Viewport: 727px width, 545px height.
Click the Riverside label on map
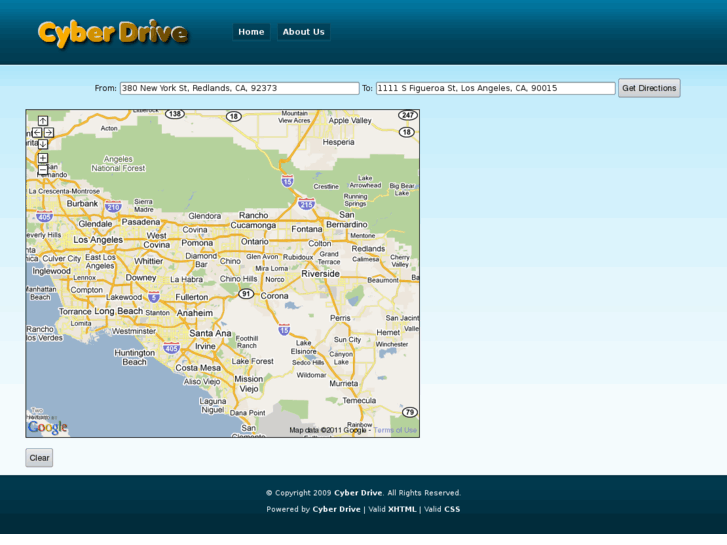point(320,274)
